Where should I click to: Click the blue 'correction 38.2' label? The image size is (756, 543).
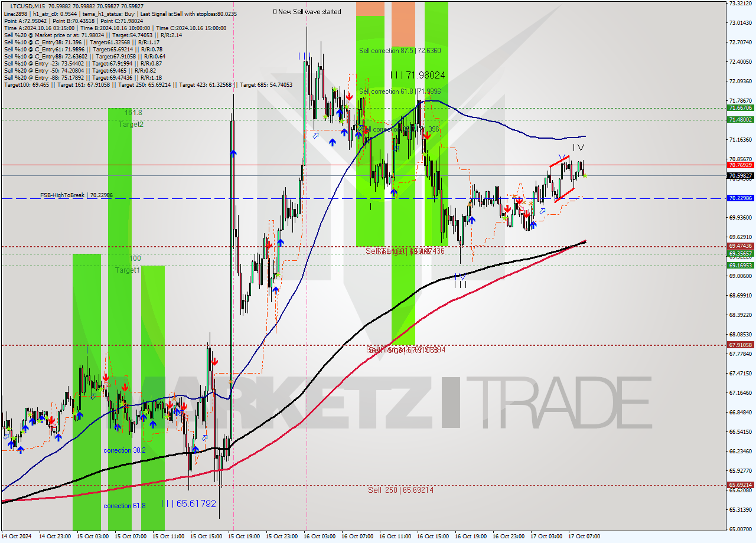click(125, 450)
